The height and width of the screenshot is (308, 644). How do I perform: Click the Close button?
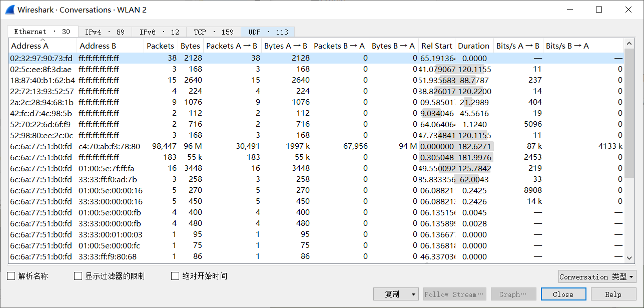[x=563, y=294]
